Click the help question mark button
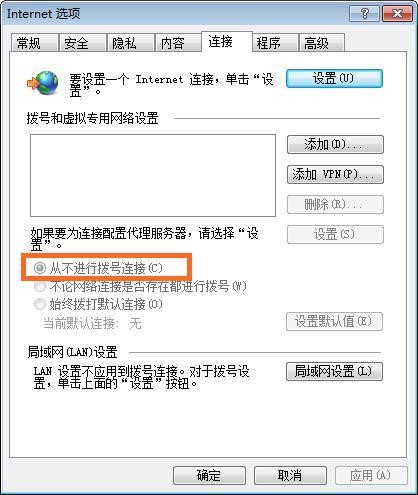The height and width of the screenshot is (495, 418). pyautogui.click(x=364, y=14)
